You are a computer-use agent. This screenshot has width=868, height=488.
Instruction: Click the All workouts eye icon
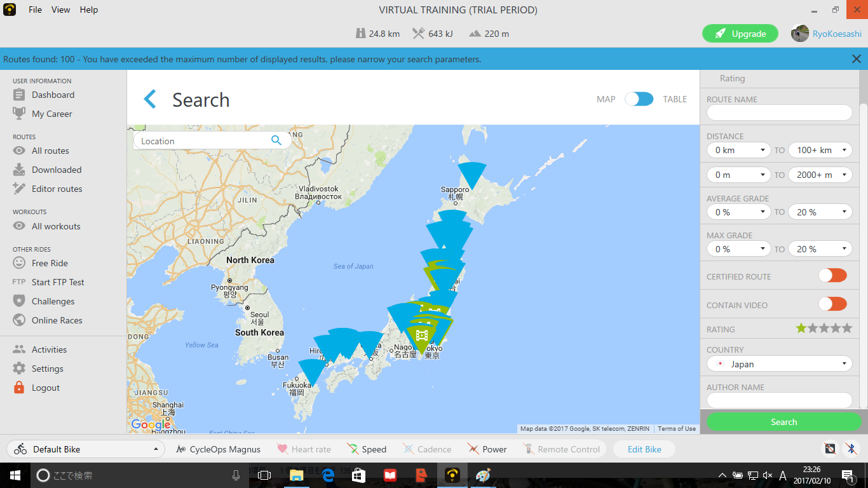(19, 226)
